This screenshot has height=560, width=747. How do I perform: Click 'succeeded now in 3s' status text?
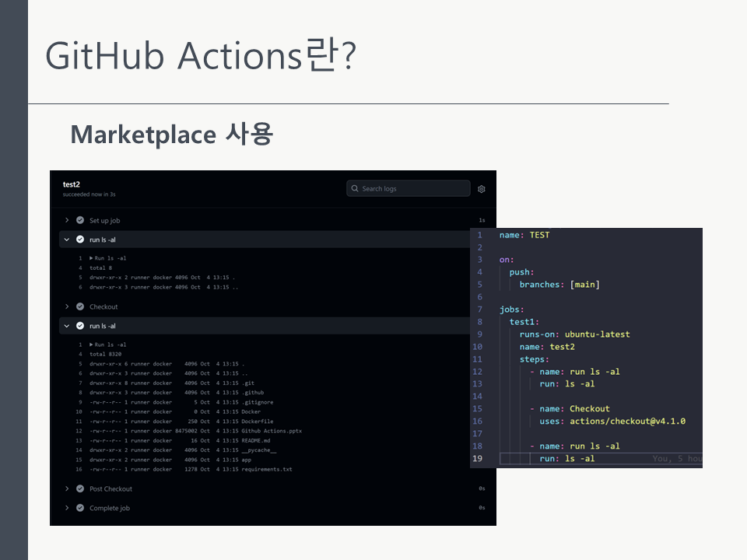89,194
